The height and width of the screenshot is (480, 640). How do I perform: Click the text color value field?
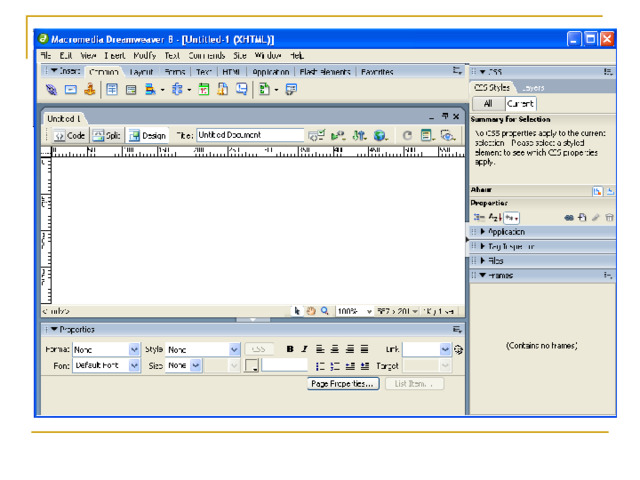click(284, 364)
